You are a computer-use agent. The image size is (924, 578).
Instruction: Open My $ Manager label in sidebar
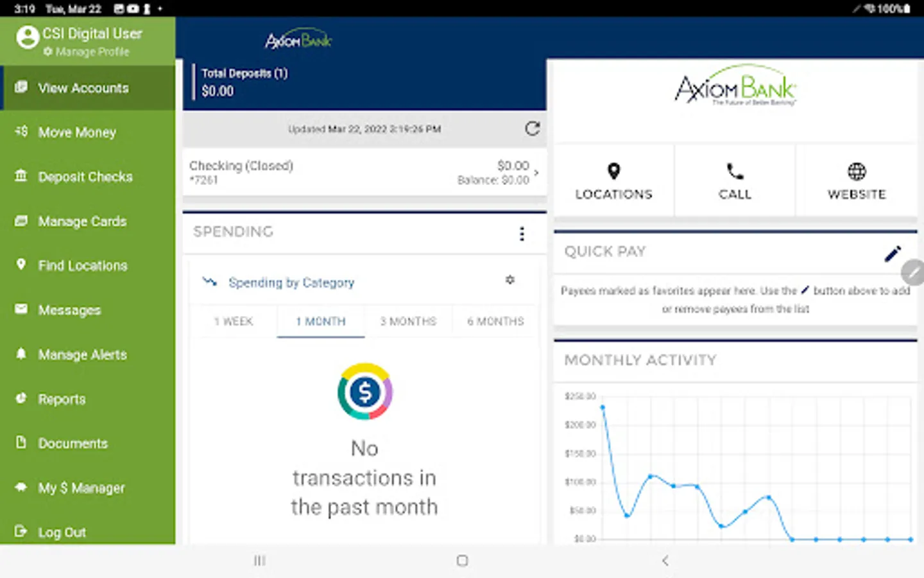(81, 488)
